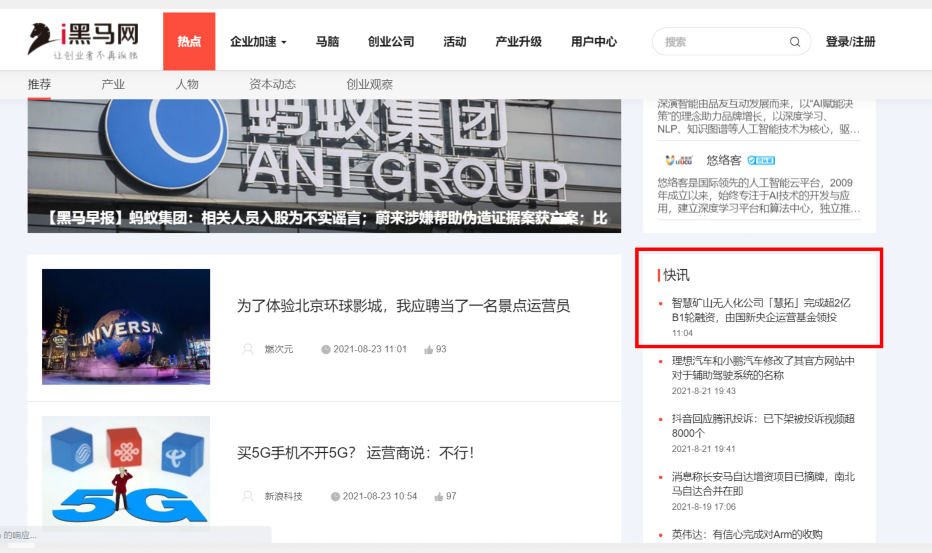
Task: Click clock icon next to 2021-08-23 11:01
Action: (x=326, y=350)
